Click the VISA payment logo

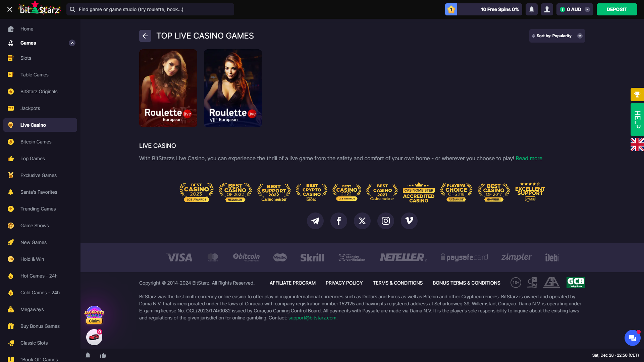[x=179, y=257]
